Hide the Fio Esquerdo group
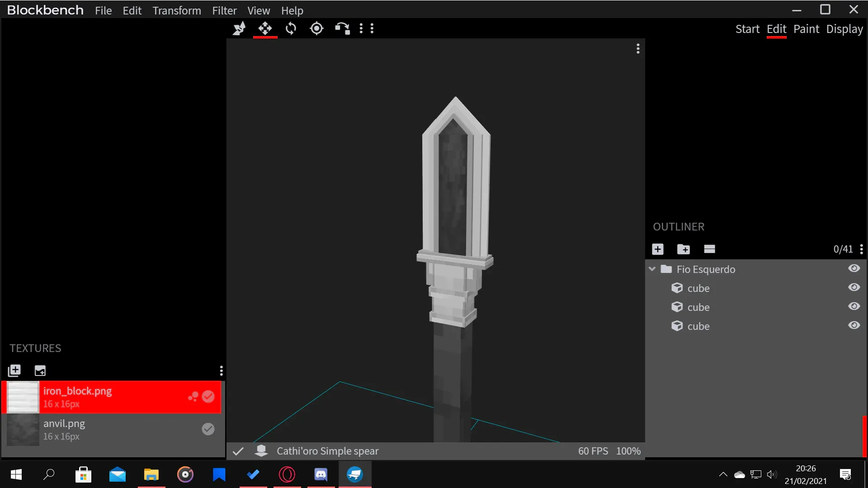Image resolution: width=868 pixels, height=488 pixels. pyautogui.click(x=854, y=268)
